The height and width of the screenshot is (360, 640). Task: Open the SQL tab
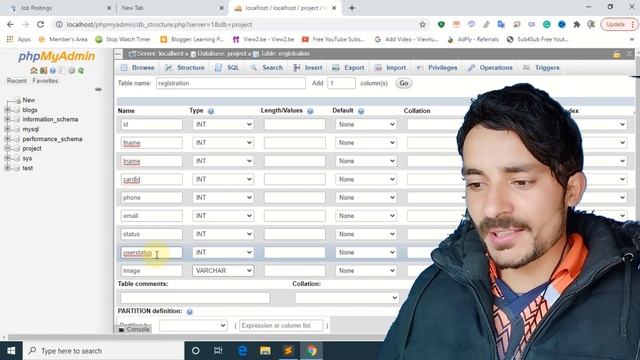(228, 68)
